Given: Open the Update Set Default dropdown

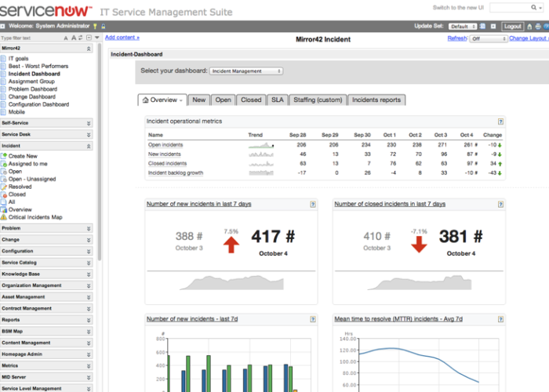Looking at the screenshot, I should [x=463, y=26].
